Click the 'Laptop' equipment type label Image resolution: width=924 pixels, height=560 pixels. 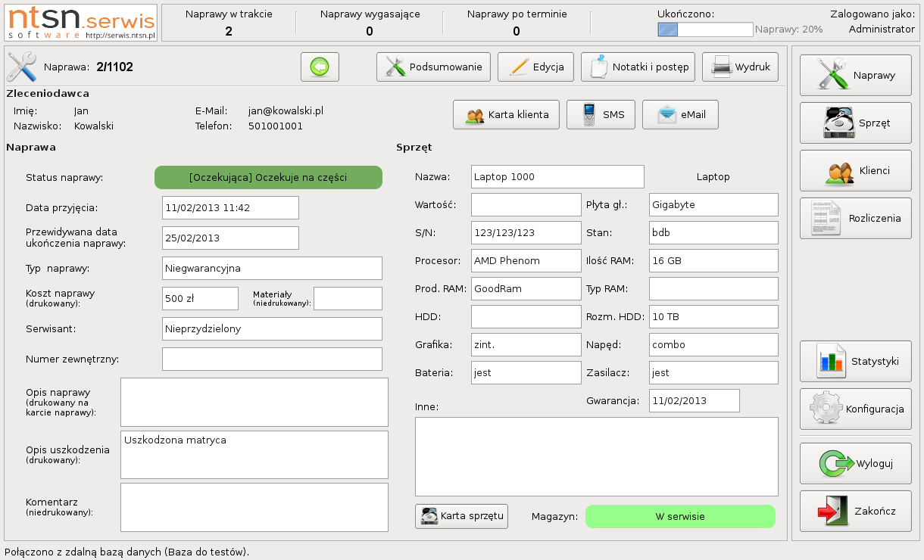[x=713, y=176]
